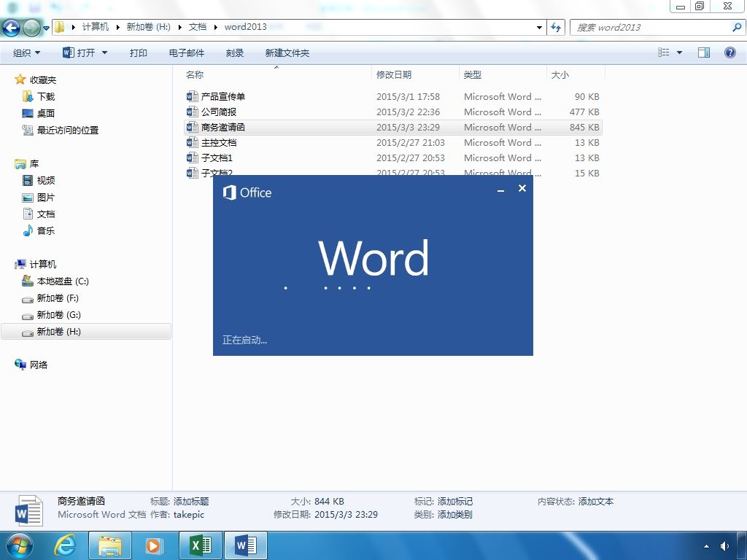Viewport: 747px width, 560px height.
Task: Select 库 in the navigation pane
Action: [34, 164]
